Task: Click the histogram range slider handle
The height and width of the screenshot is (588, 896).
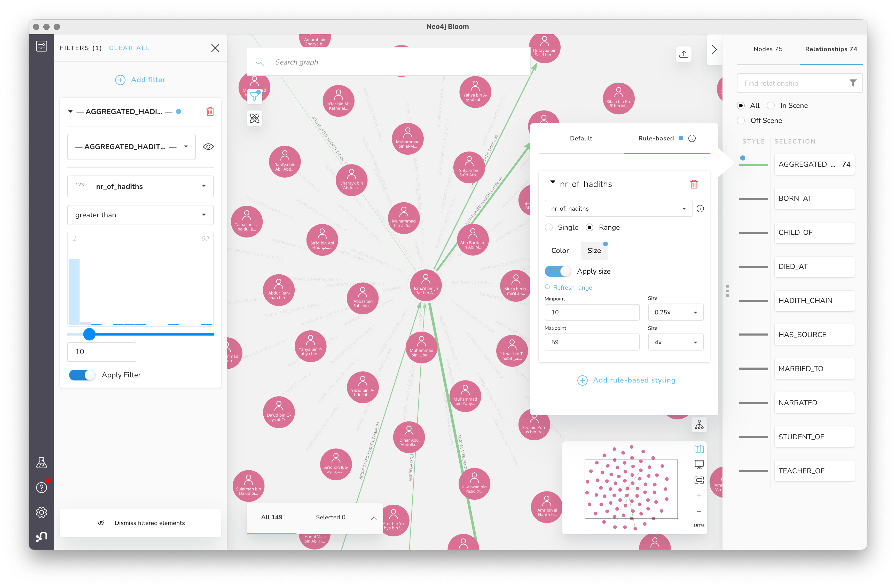Action: (89, 334)
